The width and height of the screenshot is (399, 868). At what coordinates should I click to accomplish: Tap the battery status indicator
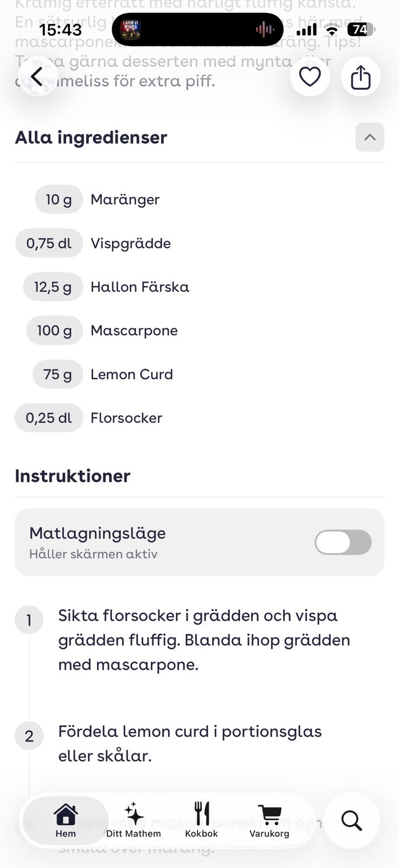[x=361, y=29]
